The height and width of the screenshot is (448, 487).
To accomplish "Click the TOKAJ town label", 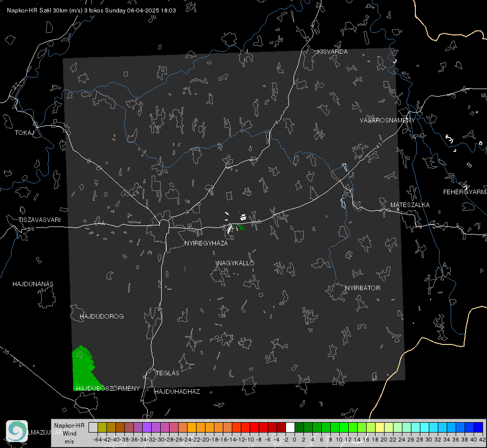I will pos(24,133).
